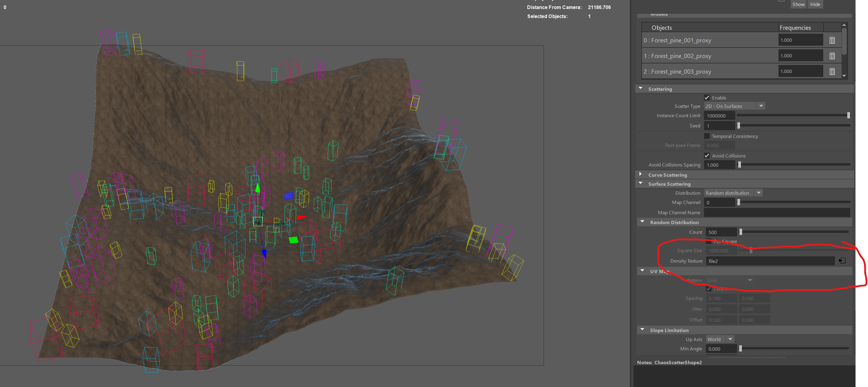Toggle the Scattering Enable checkbox
The height and width of the screenshot is (387, 868).
tap(707, 98)
